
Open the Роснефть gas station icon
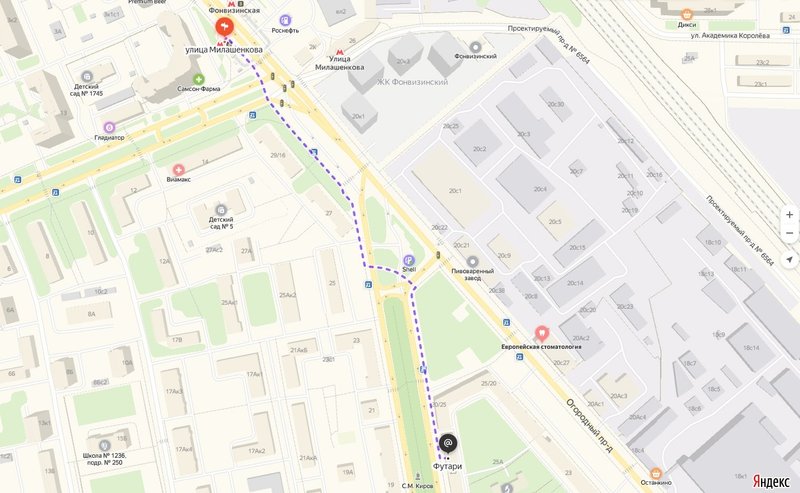pyautogui.click(x=285, y=20)
